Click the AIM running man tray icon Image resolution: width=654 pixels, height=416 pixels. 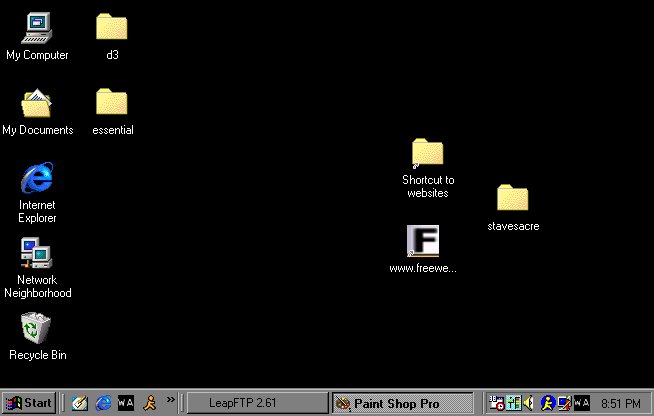tap(547, 403)
